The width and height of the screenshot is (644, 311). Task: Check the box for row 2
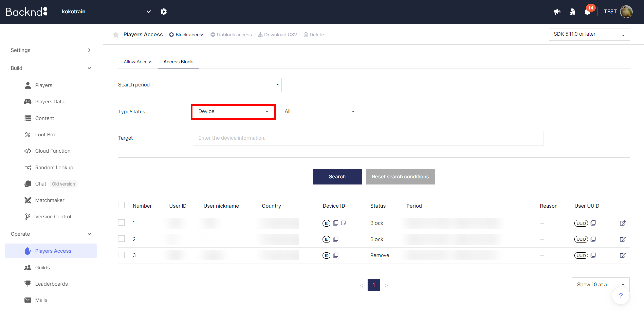pos(121,239)
